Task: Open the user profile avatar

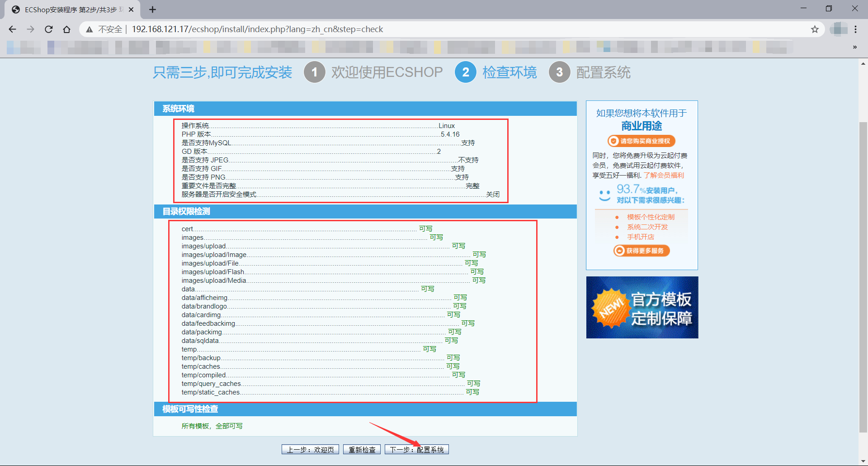Action: [x=839, y=29]
